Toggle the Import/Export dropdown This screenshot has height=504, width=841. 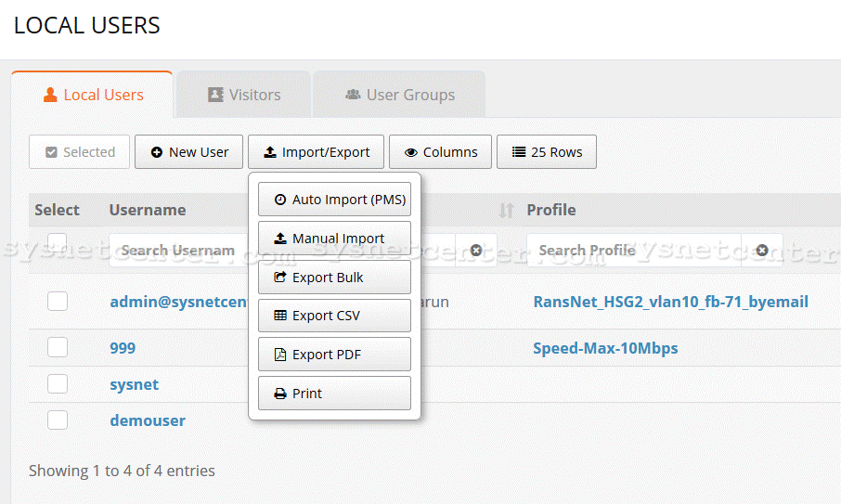click(x=316, y=151)
